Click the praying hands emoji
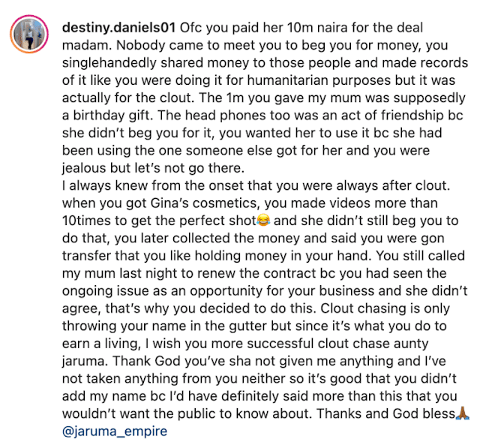The height and width of the screenshot is (448, 480). (x=462, y=413)
